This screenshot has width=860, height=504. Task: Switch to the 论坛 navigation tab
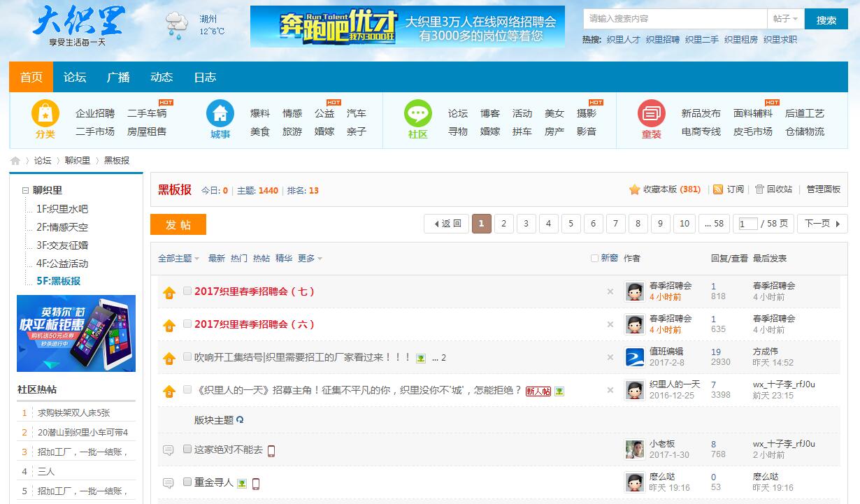[74, 78]
